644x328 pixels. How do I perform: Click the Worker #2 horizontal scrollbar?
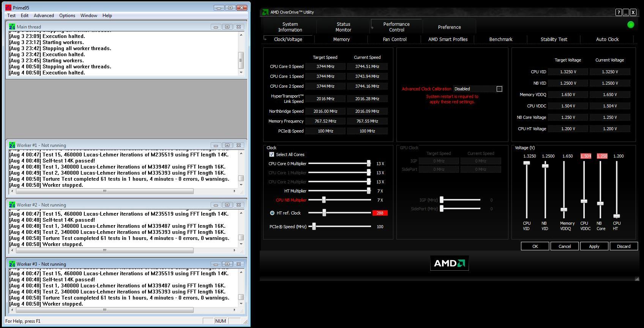coord(123,250)
